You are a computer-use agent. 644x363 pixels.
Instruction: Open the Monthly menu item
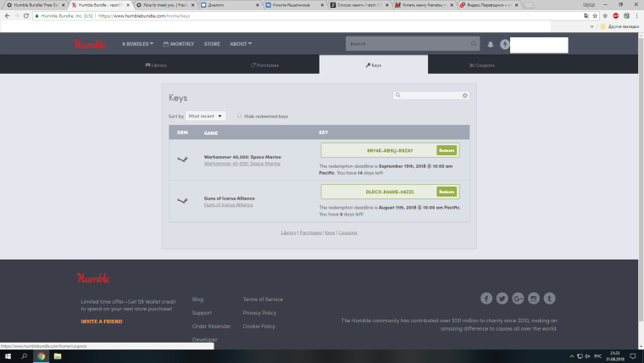(x=179, y=44)
